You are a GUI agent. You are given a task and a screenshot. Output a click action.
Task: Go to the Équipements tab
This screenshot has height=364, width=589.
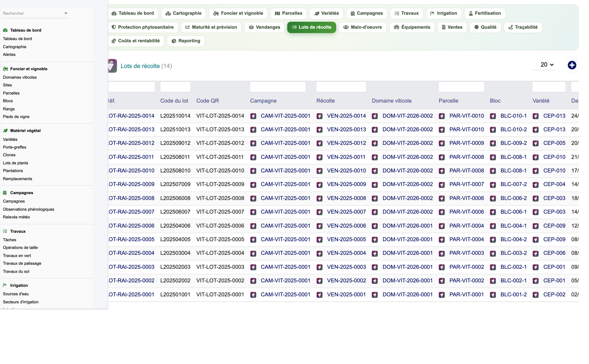tap(412, 27)
